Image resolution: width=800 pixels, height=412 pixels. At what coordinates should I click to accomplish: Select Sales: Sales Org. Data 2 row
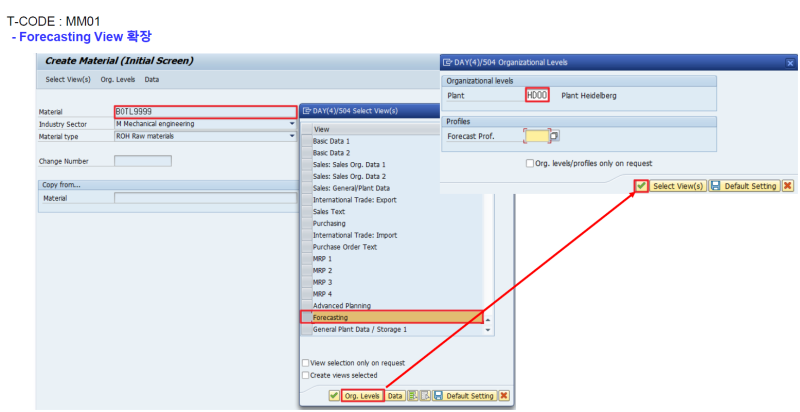391,176
